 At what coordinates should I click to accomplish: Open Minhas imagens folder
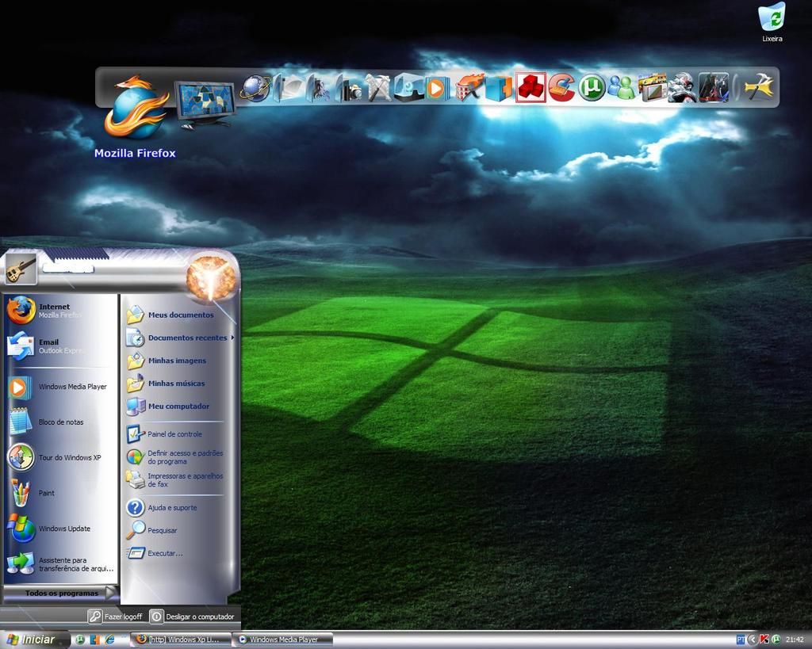coord(180,361)
